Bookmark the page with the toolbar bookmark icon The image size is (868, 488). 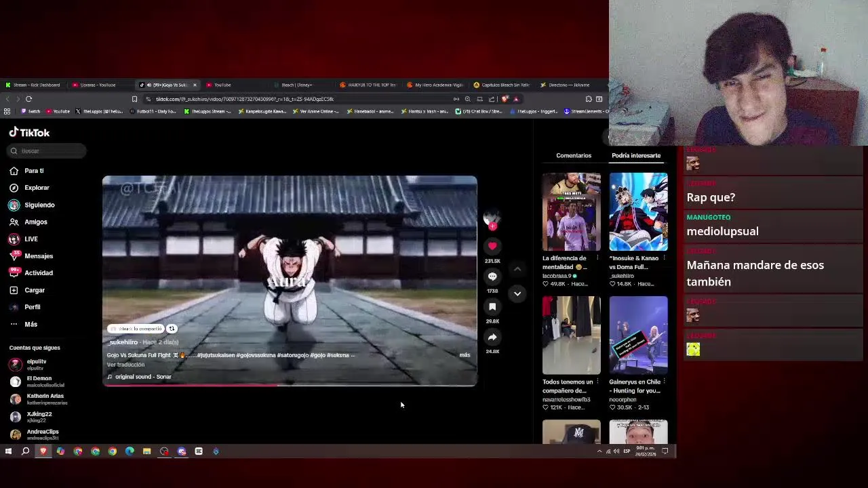134,99
